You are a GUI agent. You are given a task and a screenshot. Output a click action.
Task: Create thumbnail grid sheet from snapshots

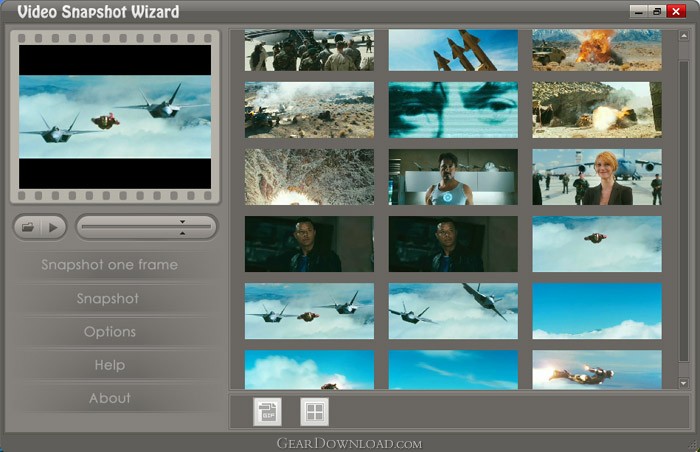[315, 412]
